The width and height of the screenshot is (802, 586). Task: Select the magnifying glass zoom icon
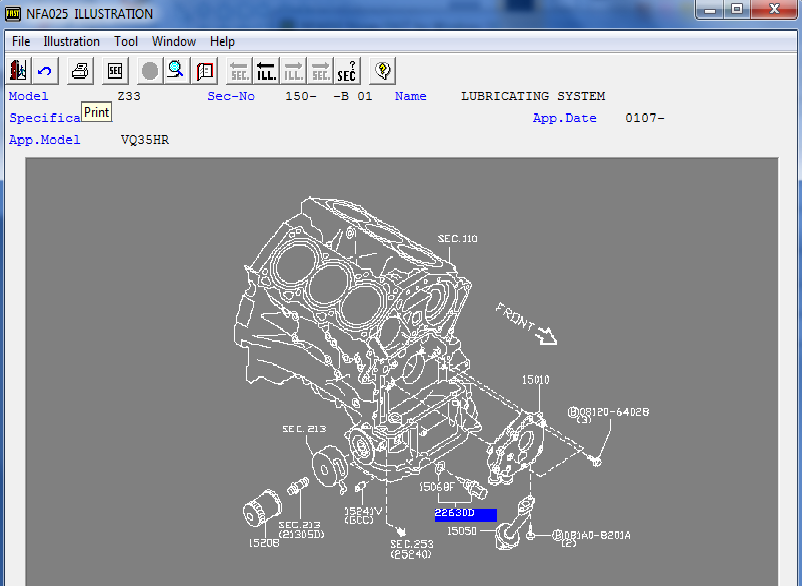point(176,71)
